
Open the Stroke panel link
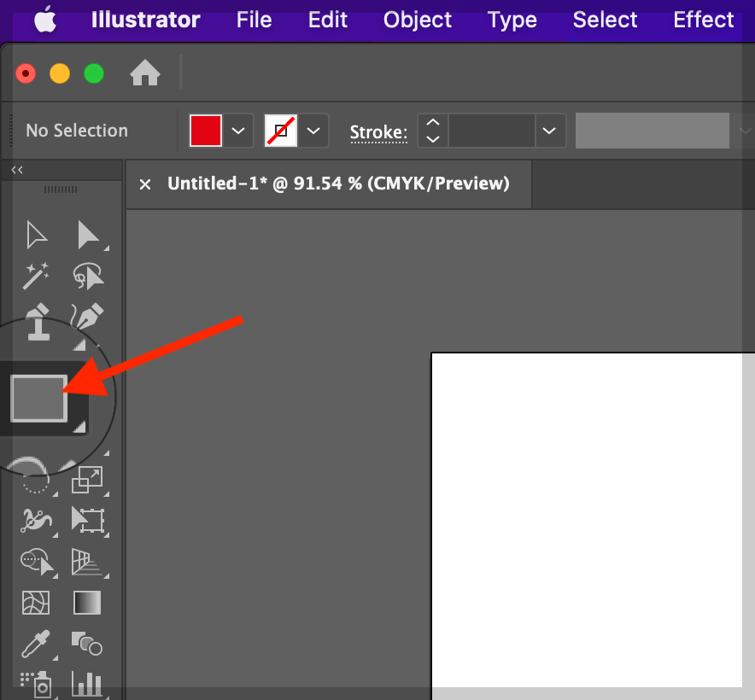pos(378,132)
